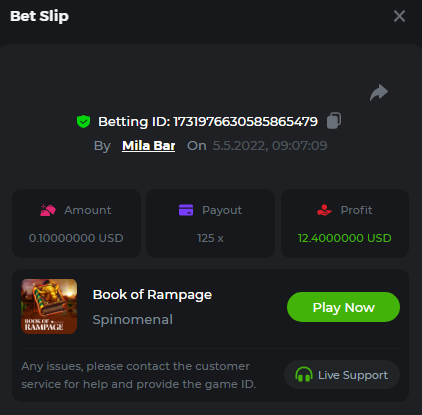Click the pink Amount icon
The height and width of the screenshot is (415, 422).
pos(48,210)
